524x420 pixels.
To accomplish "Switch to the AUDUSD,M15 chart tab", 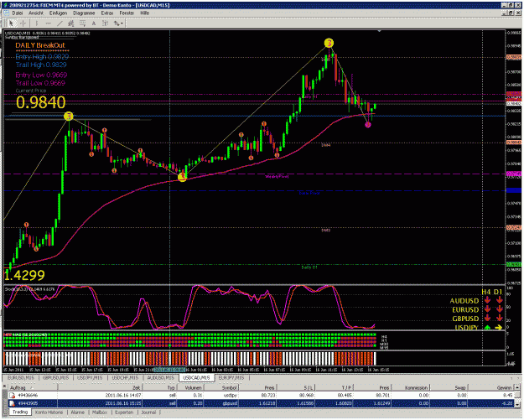I will coord(161,378).
